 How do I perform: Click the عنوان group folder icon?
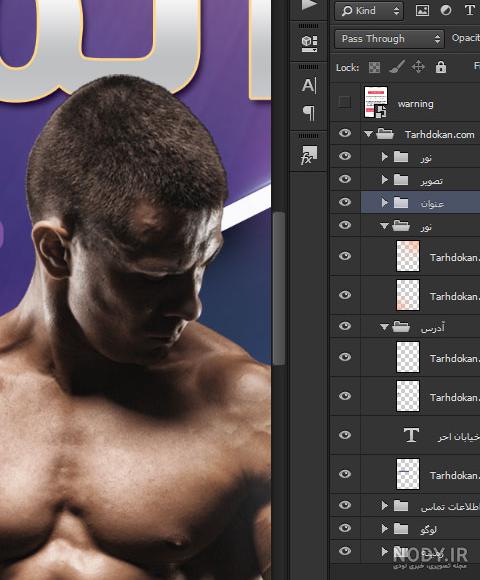click(401, 202)
